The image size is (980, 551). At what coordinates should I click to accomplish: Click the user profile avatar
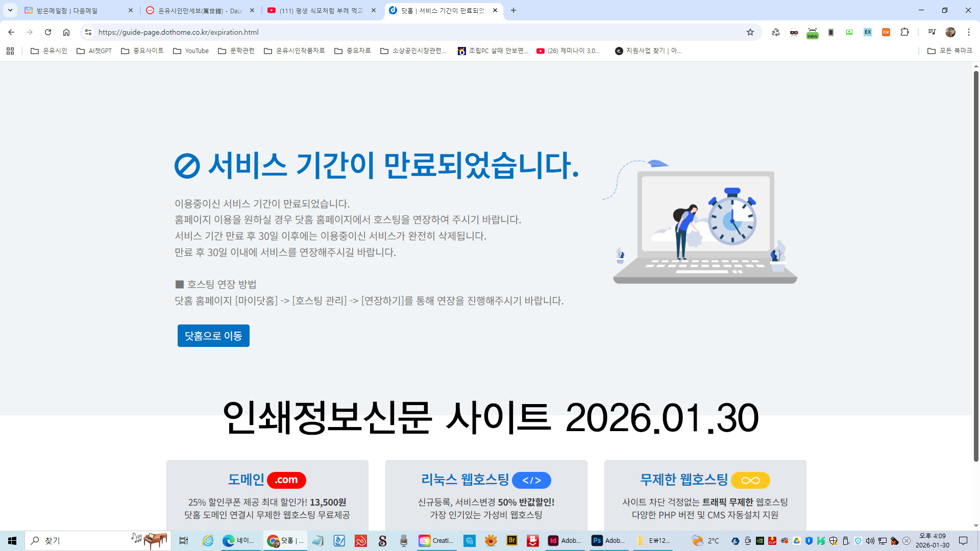coord(950,32)
